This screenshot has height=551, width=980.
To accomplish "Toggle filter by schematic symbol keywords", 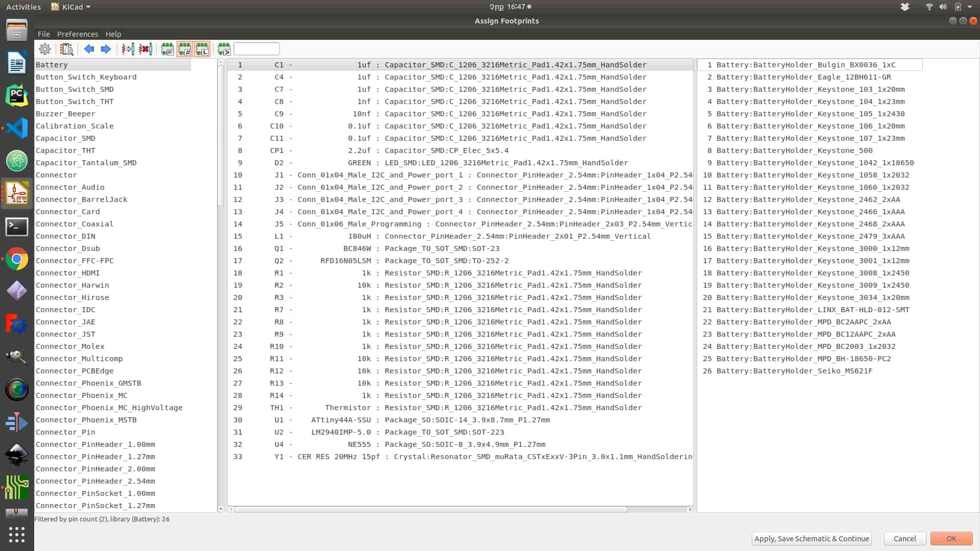I will coord(167,49).
